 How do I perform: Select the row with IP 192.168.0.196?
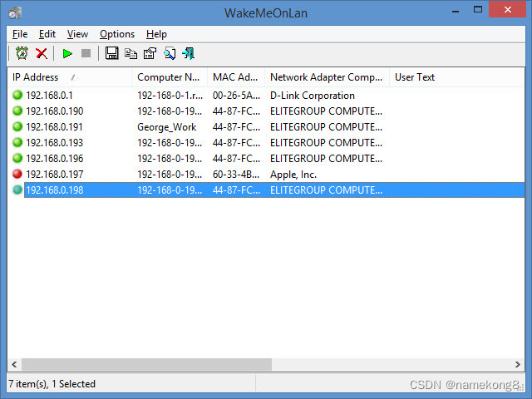click(x=266, y=159)
